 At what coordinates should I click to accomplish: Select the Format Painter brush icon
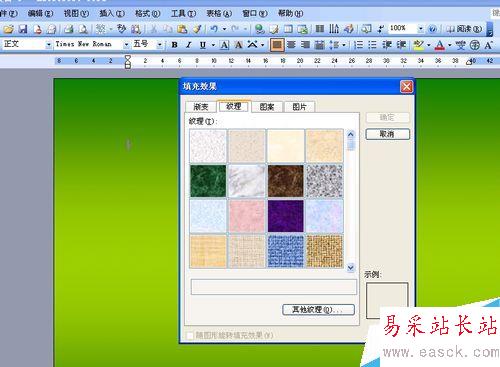pyautogui.click(x=197, y=29)
